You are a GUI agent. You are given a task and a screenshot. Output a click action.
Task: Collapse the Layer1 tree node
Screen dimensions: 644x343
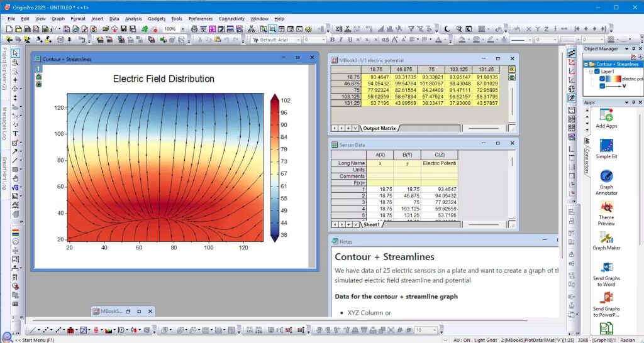(x=591, y=72)
